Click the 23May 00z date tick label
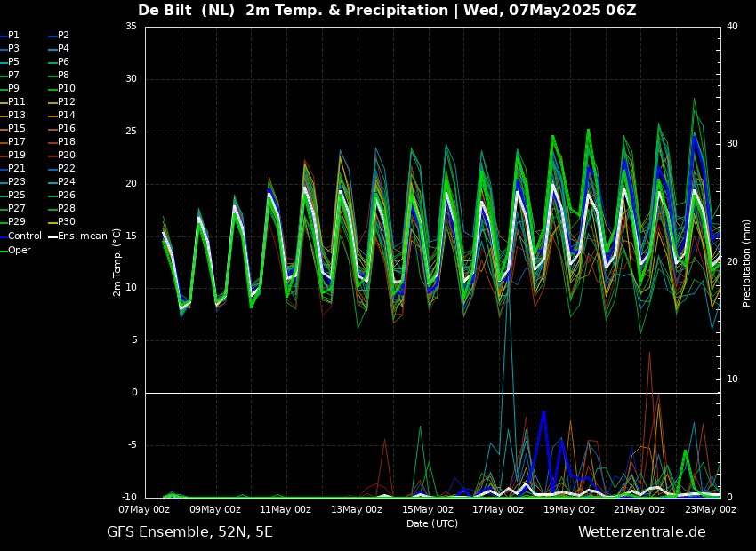 tap(710, 510)
